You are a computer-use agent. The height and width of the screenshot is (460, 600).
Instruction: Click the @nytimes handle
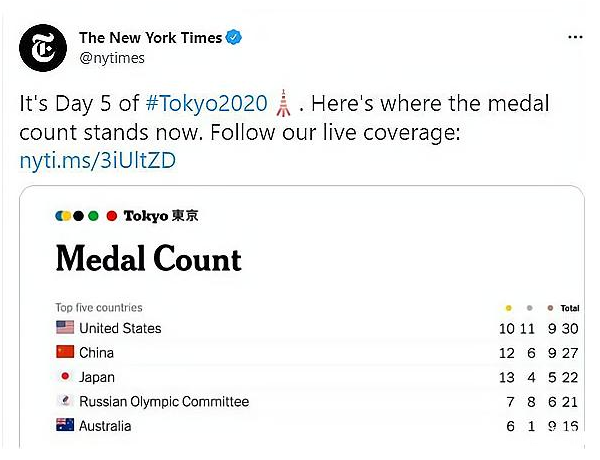[x=112, y=58]
